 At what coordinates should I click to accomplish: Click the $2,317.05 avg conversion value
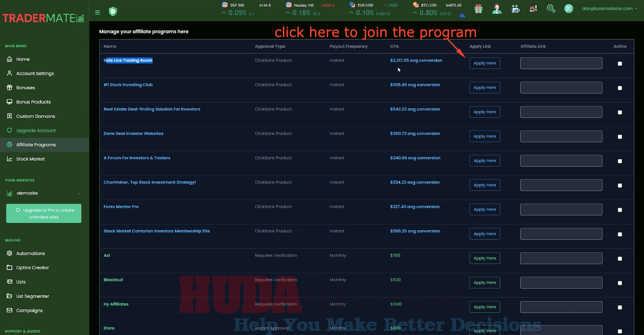click(416, 60)
